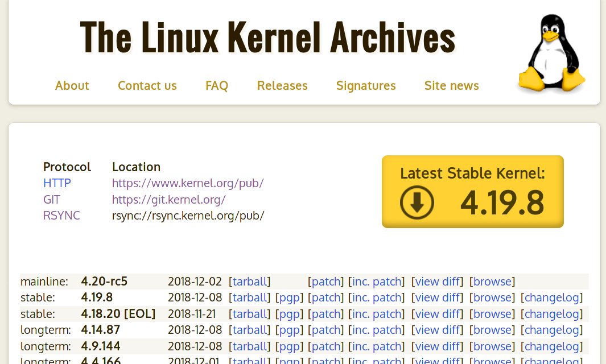View diff for longterm 4.14.87
The width and height of the screenshot is (606, 364).
[x=437, y=330]
